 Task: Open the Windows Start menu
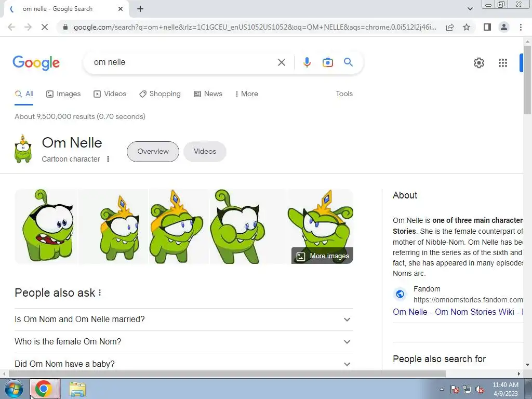[14, 389]
